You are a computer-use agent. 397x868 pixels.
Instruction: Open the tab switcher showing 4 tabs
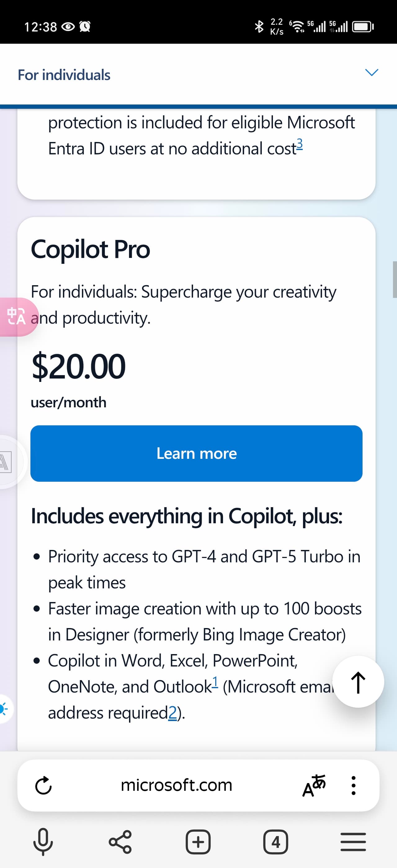[276, 842]
